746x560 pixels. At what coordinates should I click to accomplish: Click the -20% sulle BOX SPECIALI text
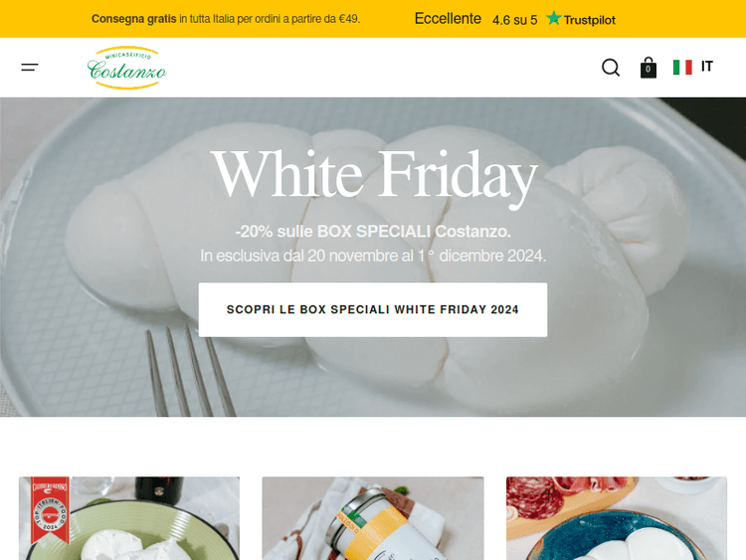(373, 231)
